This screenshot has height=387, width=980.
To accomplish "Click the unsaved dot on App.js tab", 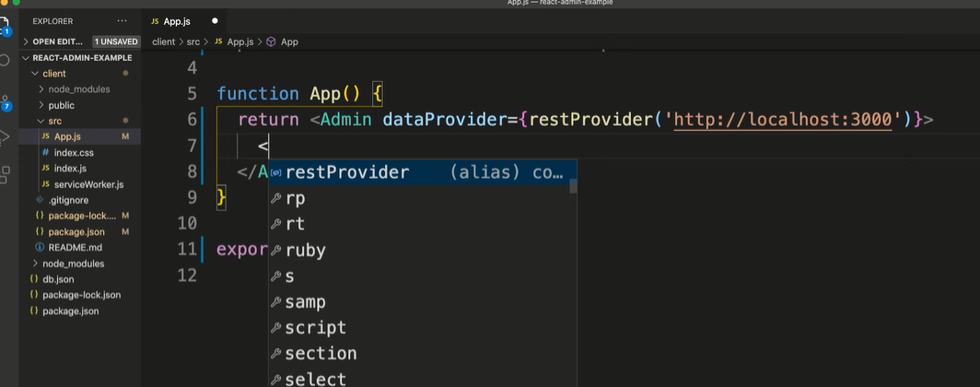I will (215, 21).
